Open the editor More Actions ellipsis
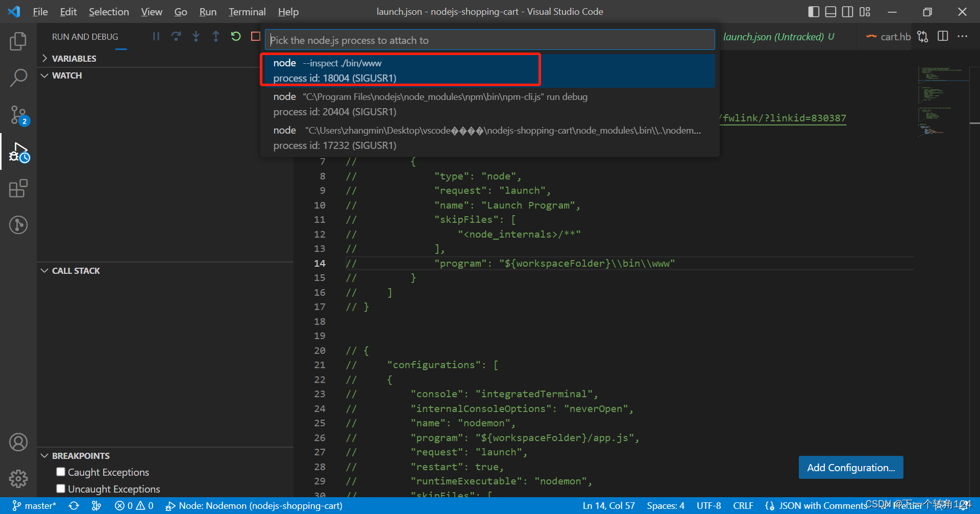980x514 pixels. pos(963,36)
